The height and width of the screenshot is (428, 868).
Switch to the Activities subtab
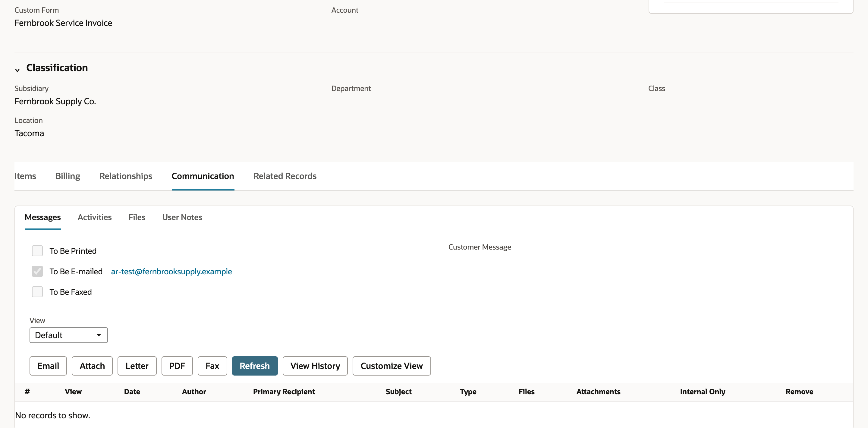tap(95, 217)
